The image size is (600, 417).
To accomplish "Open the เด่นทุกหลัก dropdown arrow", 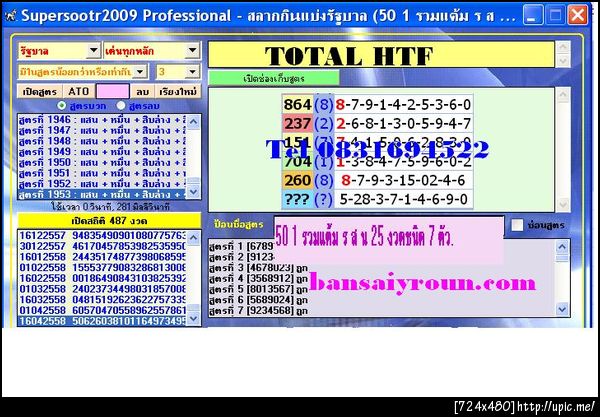I will 192,50.
